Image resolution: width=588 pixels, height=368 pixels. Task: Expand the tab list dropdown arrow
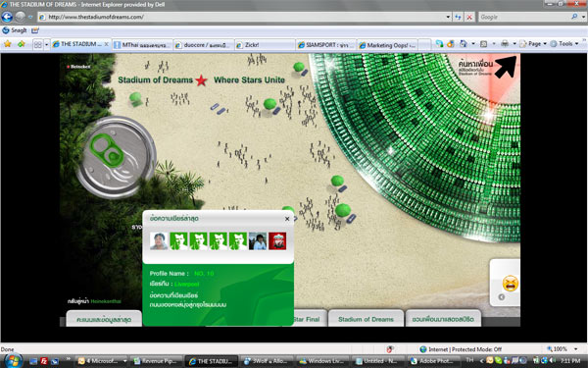46,45
